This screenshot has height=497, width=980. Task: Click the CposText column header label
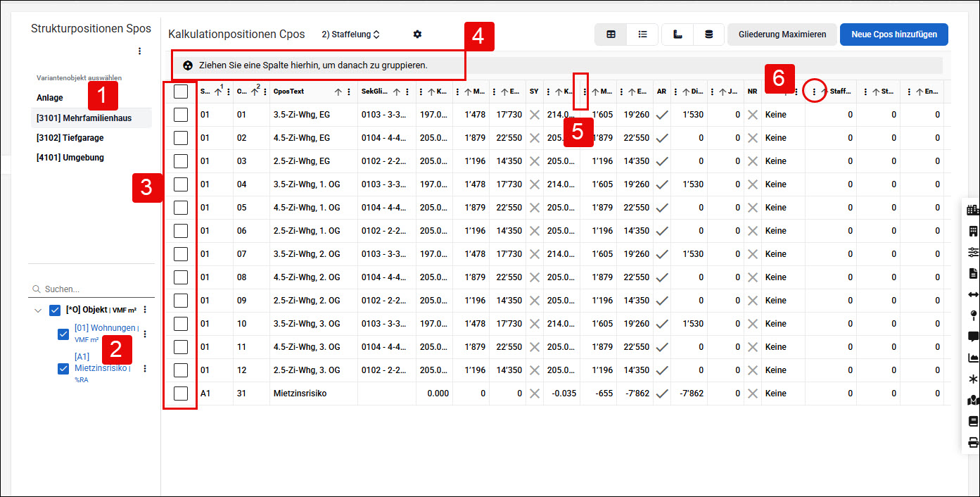click(290, 92)
